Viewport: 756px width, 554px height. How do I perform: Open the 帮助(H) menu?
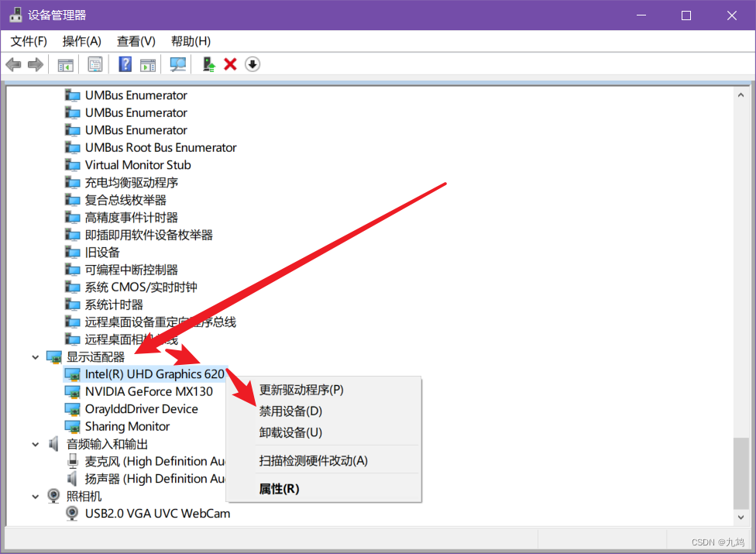[191, 42]
